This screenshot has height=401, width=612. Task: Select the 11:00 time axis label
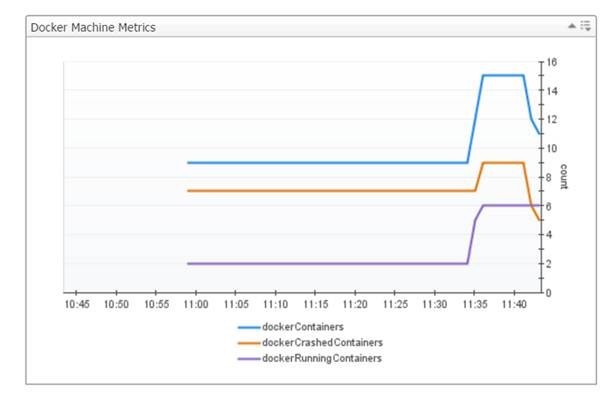pyautogui.click(x=196, y=304)
